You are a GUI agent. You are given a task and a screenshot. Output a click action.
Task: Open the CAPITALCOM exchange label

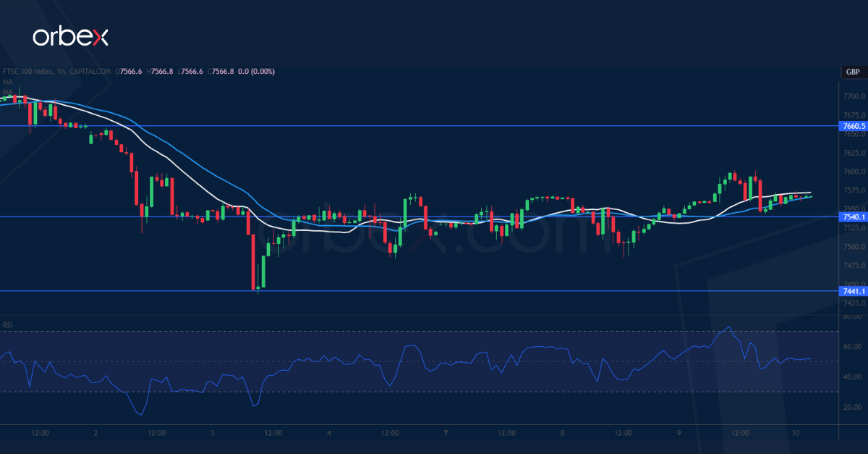(x=89, y=72)
